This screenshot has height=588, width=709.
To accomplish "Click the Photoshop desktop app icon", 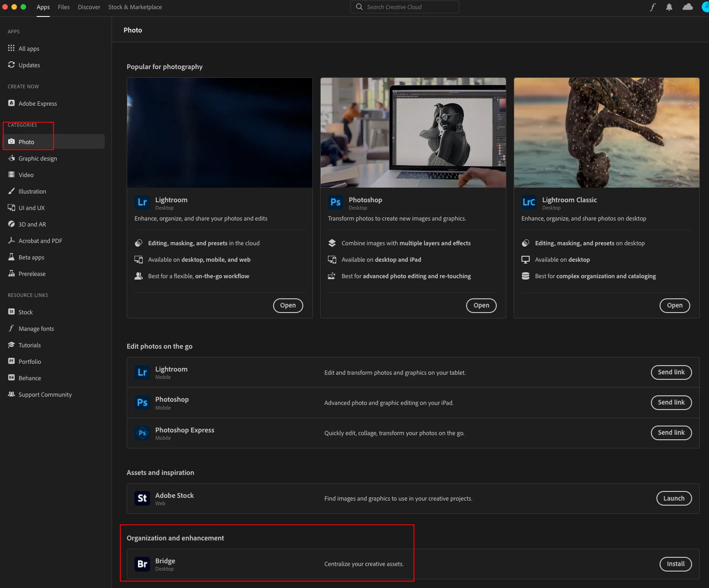I will click(336, 202).
